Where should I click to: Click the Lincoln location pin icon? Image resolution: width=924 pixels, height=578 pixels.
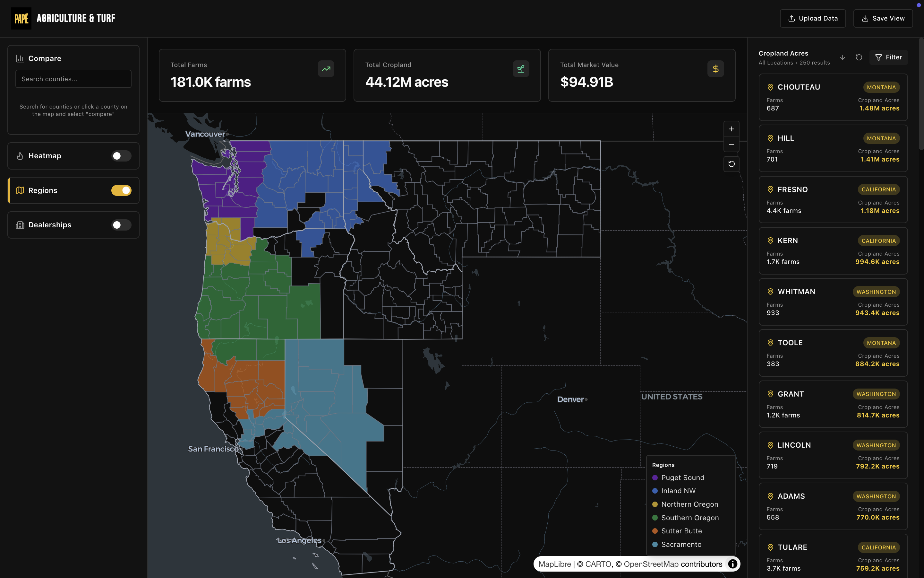click(770, 445)
